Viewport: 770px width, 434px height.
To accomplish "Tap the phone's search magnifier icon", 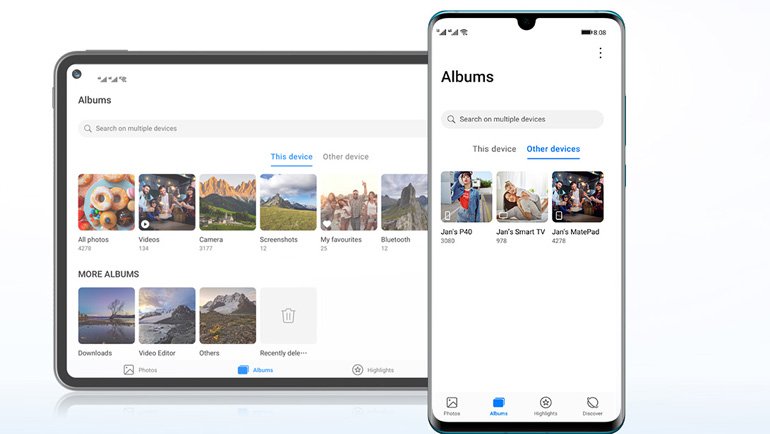I will [451, 119].
